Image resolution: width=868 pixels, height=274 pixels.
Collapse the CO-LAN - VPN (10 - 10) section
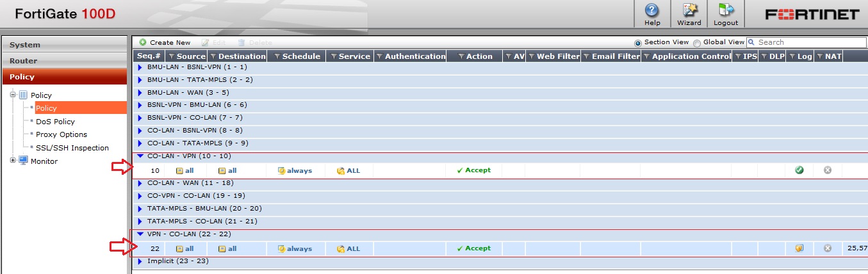pyautogui.click(x=140, y=156)
